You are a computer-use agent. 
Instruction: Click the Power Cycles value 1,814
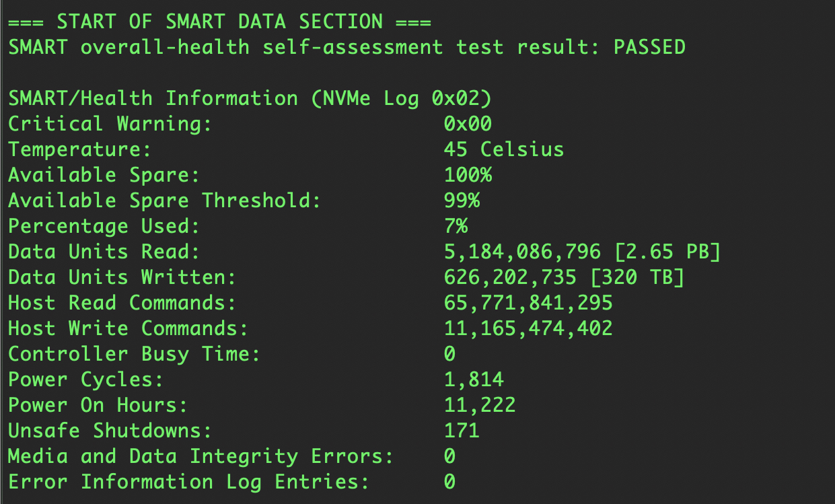click(474, 380)
